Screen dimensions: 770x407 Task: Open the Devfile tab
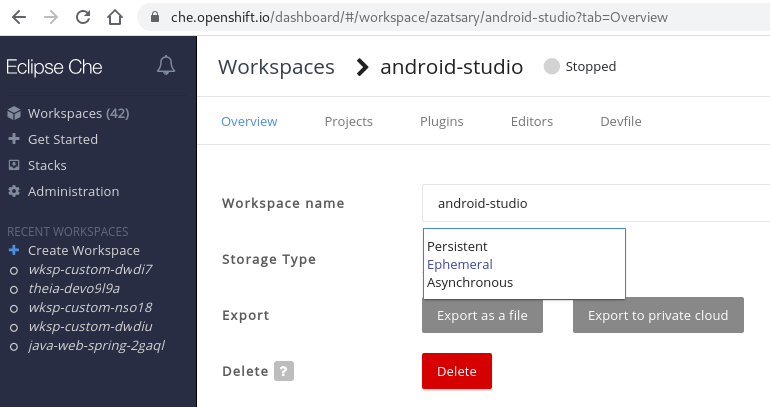pos(621,121)
